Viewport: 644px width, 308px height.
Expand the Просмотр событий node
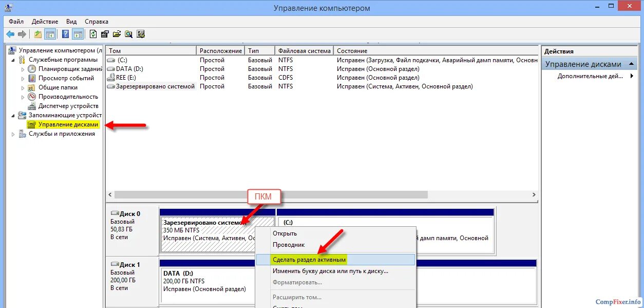pyautogui.click(x=23, y=78)
